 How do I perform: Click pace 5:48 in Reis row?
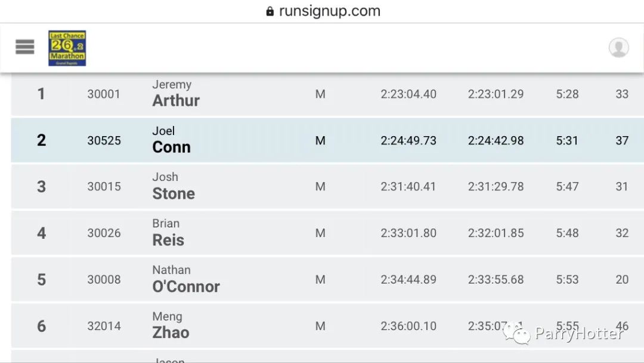(x=567, y=233)
